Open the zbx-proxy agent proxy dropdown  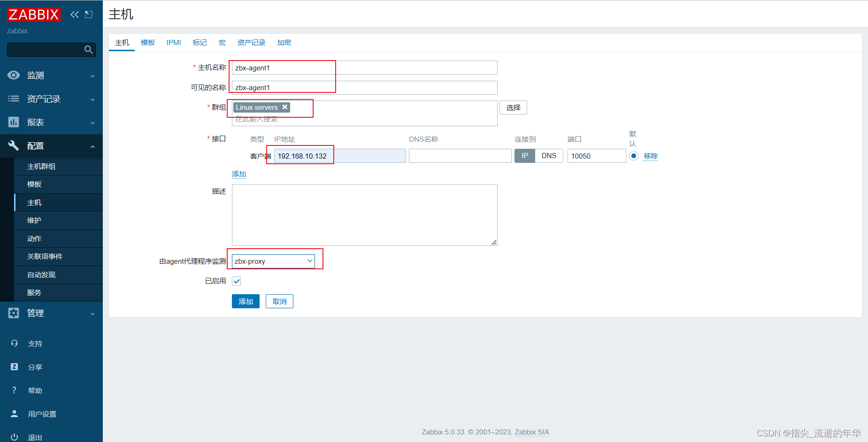tap(273, 261)
